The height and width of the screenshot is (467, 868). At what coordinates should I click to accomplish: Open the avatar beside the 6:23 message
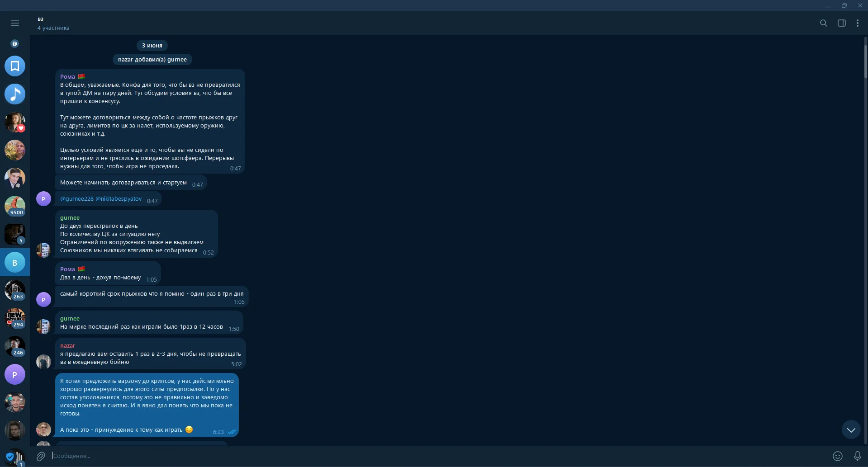[43, 429]
